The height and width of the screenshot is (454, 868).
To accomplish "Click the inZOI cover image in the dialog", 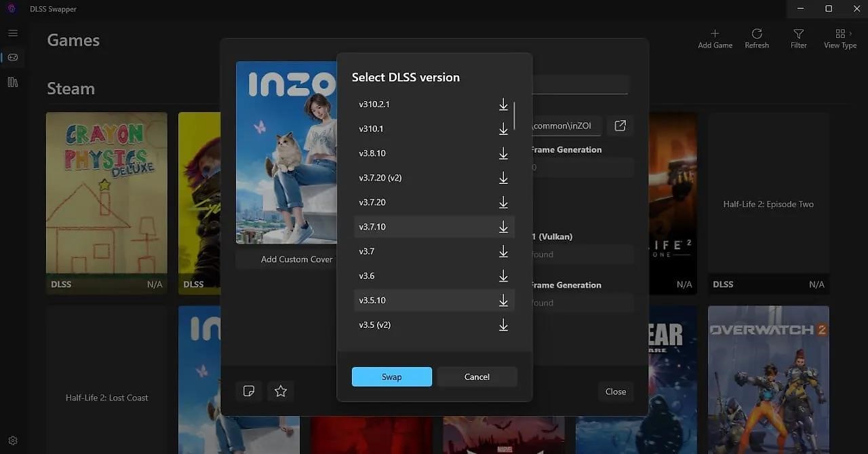I will 286,153.
